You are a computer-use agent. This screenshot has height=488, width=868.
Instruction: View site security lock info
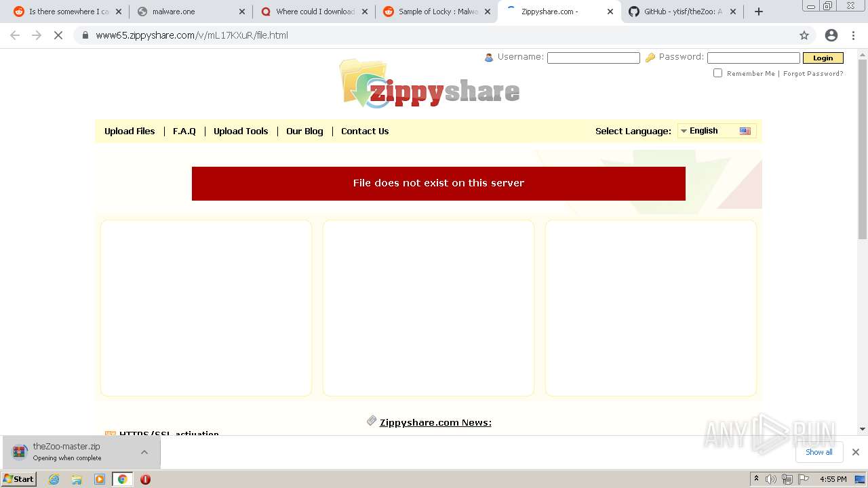click(x=85, y=35)
